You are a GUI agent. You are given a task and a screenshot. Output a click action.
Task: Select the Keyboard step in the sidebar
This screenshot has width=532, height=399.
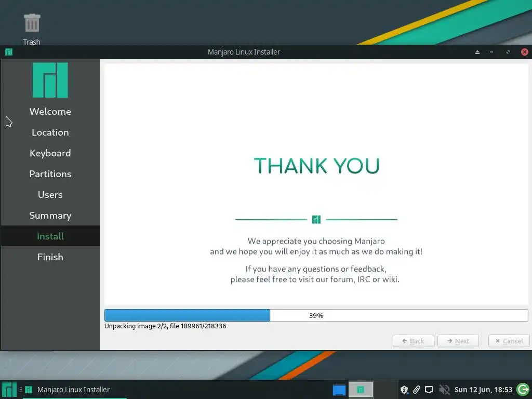(x=50, y=153)
